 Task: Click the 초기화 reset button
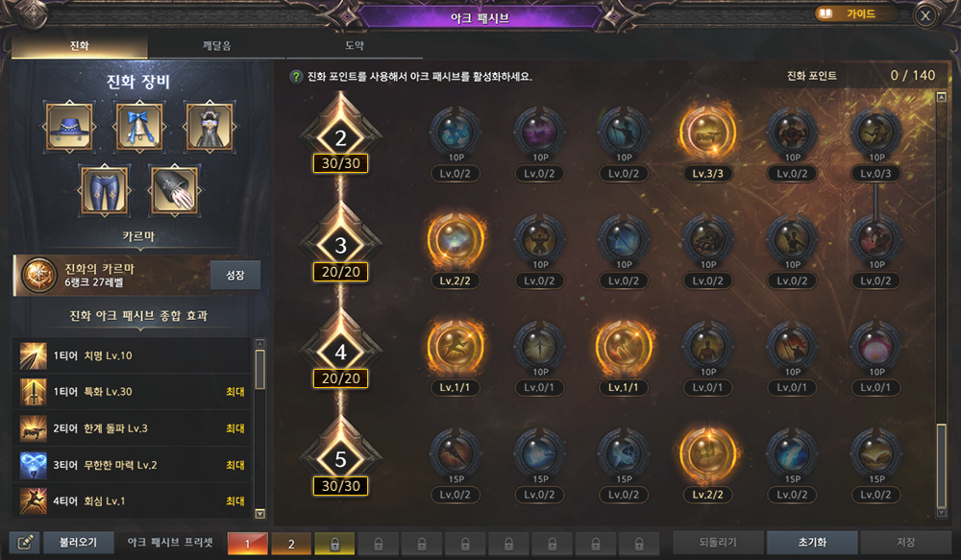click(812, 543)
